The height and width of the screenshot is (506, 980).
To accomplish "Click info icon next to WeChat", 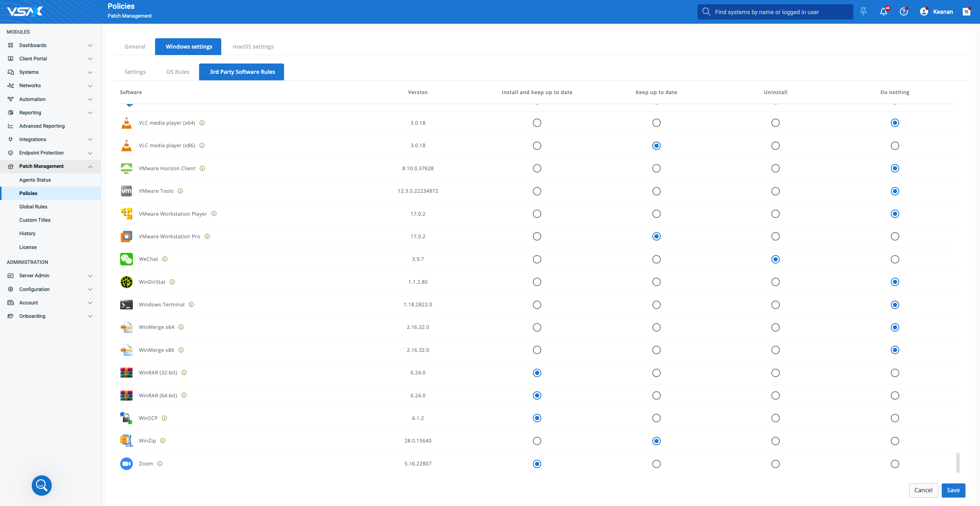I will [165, 259].
